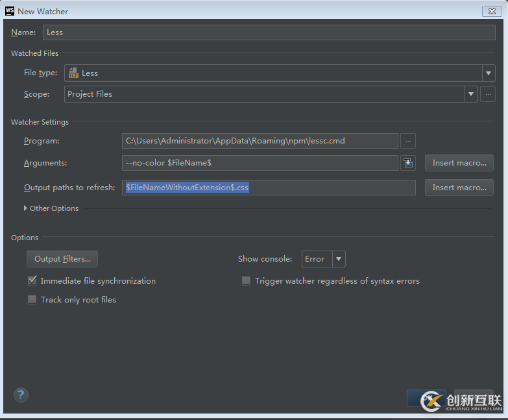Browse for Program path with ellipsis button
The width and height of the screenshot is (508, 420).
click(x=408, y=141)
